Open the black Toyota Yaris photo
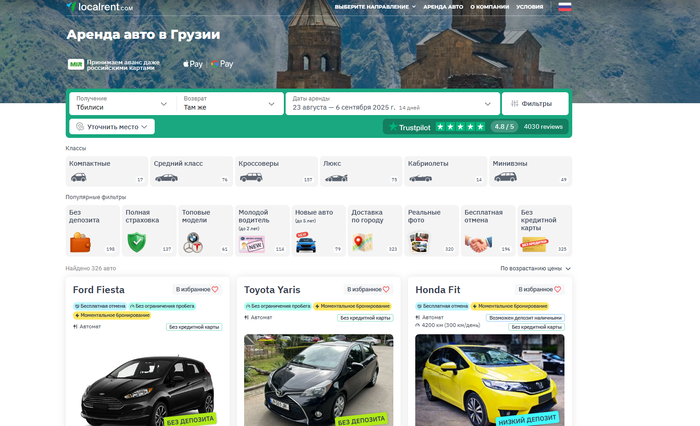Image resolution: width=700 pixels, height=426 pixels. pos(319,380)
